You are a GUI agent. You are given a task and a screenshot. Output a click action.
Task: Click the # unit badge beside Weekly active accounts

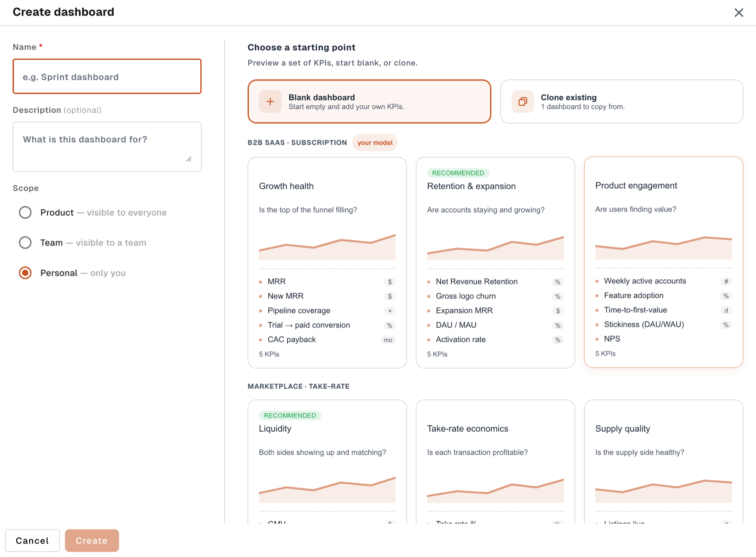tap(726, 281)
